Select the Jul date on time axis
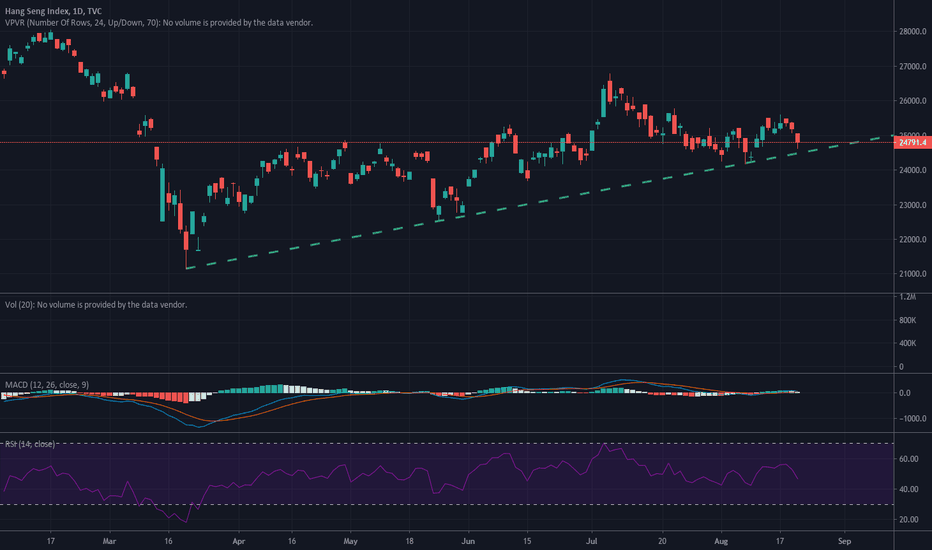The image size is (932, 550). click(x=591, y=541)
